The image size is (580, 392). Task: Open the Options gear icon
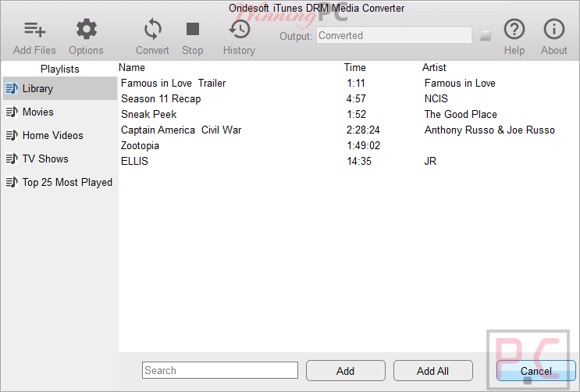[x=86, y=29]
